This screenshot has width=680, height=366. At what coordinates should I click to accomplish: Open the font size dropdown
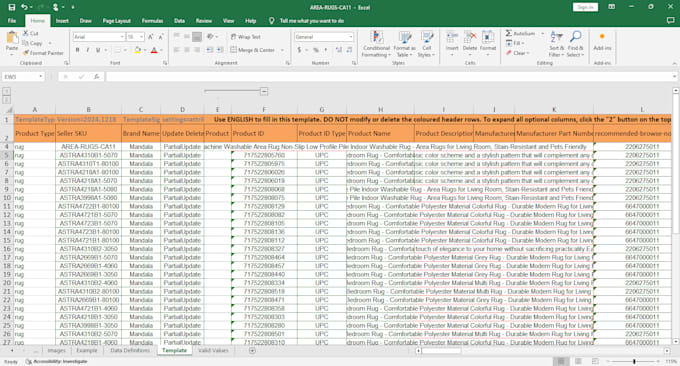[x=141, y=37]
